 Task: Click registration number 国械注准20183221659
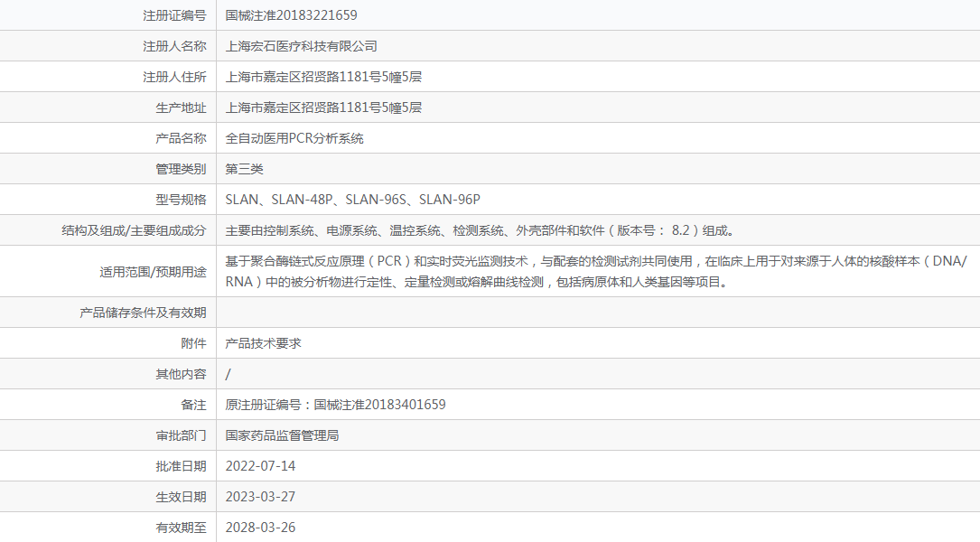(x=291, y=15)
